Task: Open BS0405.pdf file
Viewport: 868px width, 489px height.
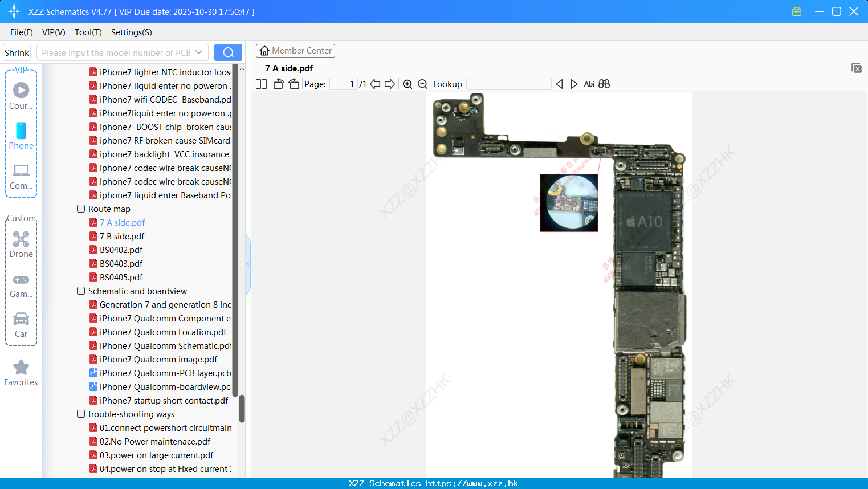Action: [121, 277]
